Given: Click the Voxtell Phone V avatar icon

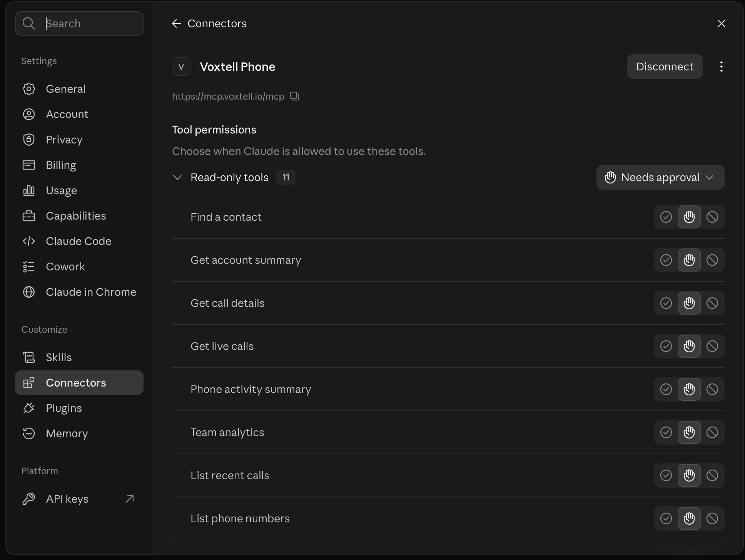Looking at the screenshot, I should coord(181,67).
